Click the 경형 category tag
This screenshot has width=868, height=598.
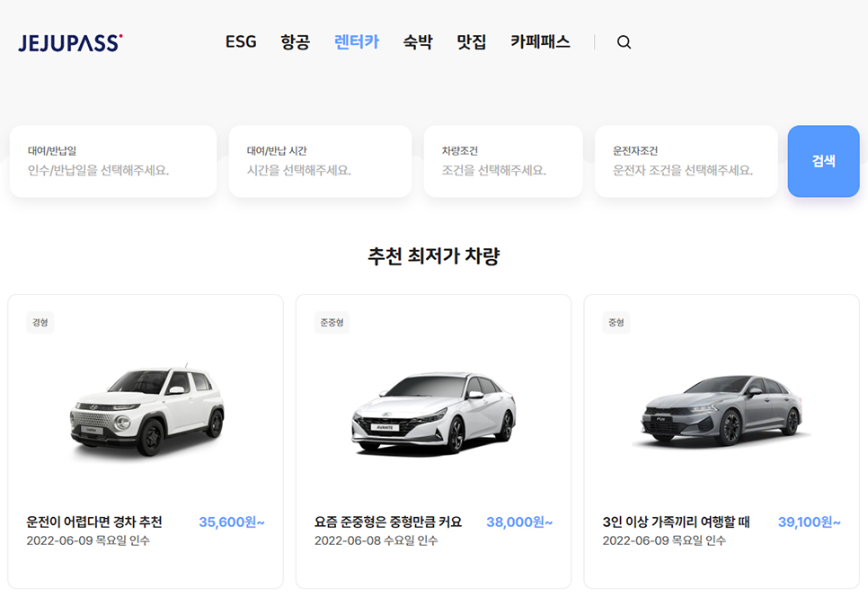tap(40, 323)
